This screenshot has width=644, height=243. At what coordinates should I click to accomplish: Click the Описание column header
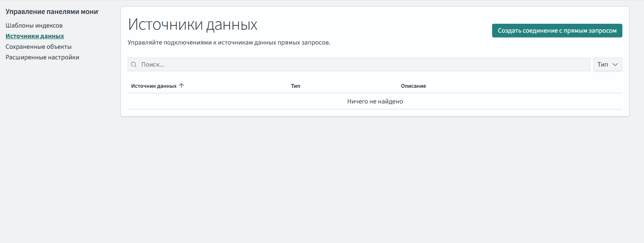point(413,86)
